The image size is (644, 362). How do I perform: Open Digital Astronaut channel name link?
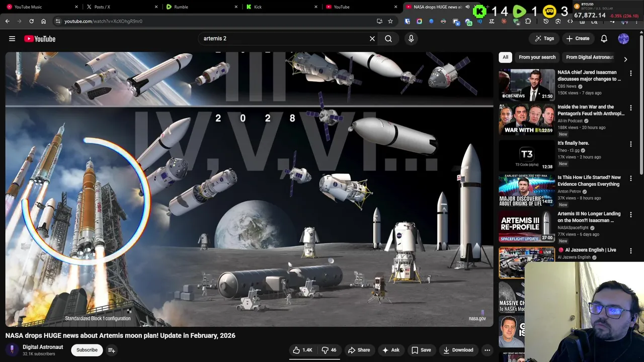point(43,347)
